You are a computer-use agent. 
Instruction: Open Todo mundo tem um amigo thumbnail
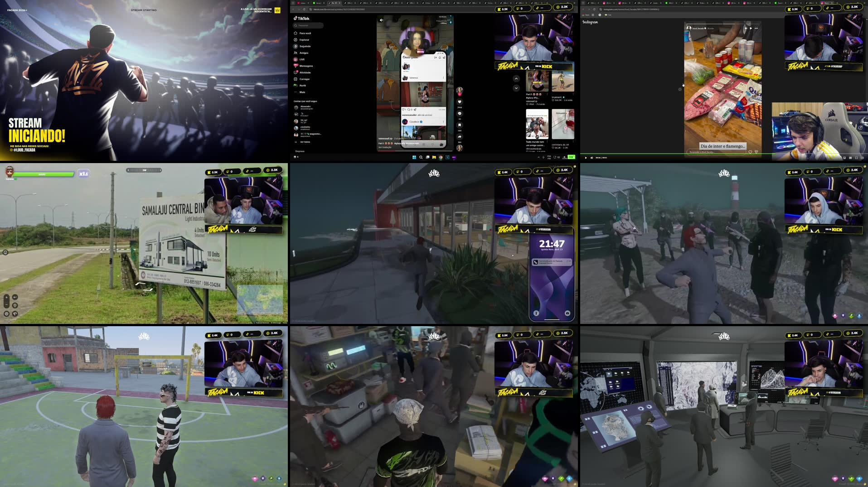[537, 124]
